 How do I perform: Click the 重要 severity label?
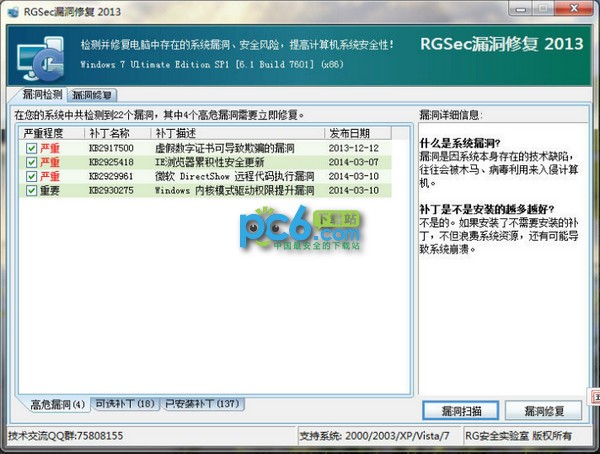[50, 190]
